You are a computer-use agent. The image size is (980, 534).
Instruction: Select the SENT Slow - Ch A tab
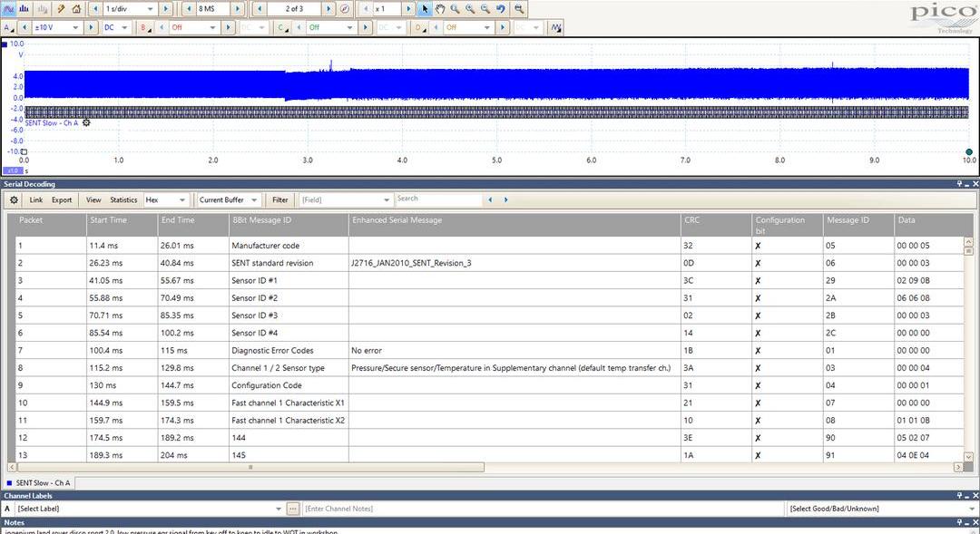tap(39, 483)
